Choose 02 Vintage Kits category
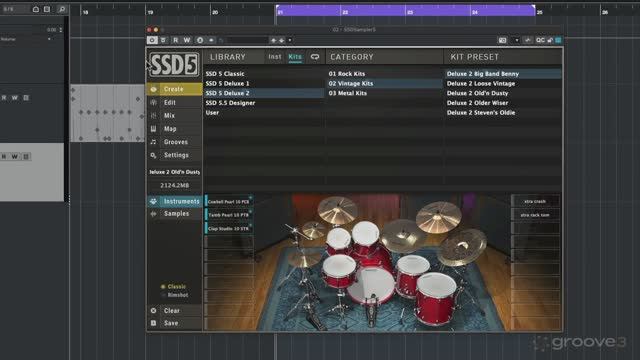The width and height of the screenshot is (640, 360). (x=384, y=84)
